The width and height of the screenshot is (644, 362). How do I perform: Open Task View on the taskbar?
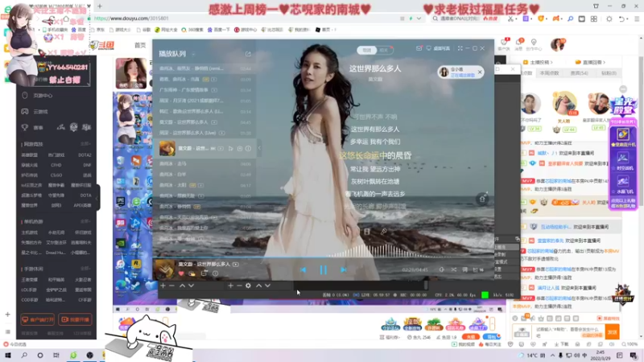click(56, 355)
